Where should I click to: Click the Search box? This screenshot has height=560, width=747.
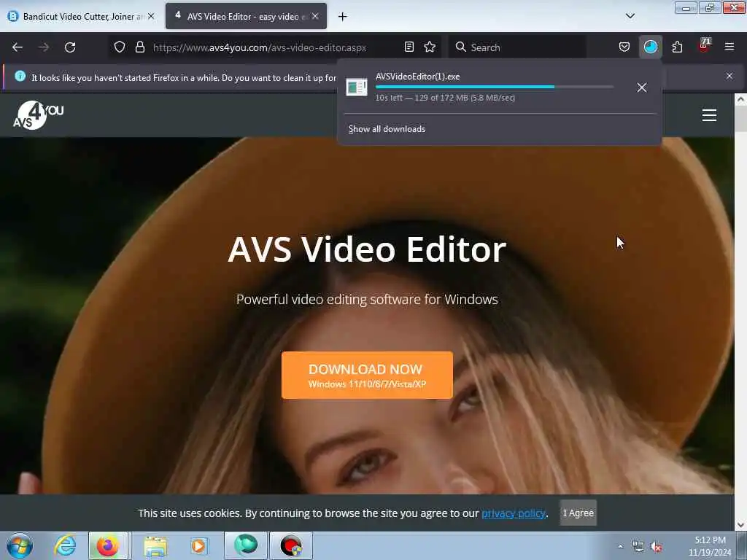tap(517, 47)
